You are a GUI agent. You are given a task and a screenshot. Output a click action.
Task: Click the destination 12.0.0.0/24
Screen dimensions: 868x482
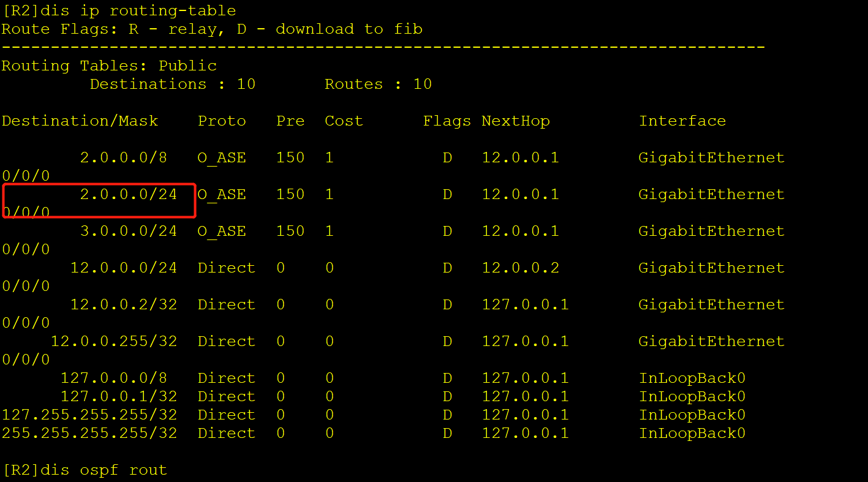[x=123, y=268]
